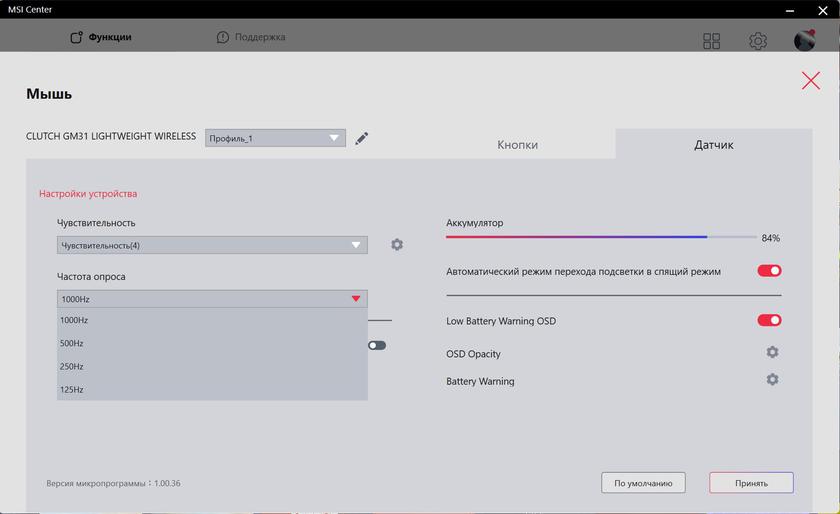Click the pencil icon to edit profile name
The width and height of the screenshot is (840, 514).
pos(362,138)
